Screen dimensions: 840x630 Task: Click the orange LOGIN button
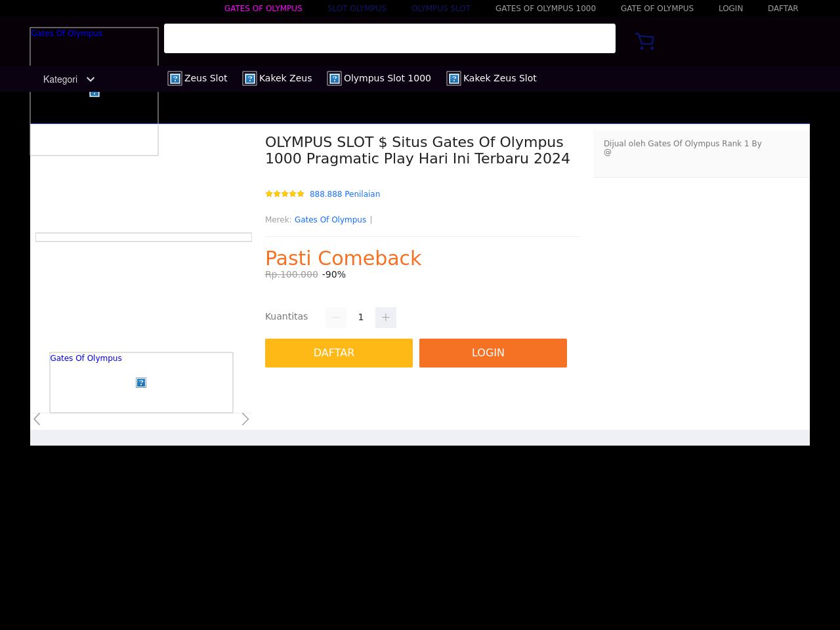[x=493, y=353]
